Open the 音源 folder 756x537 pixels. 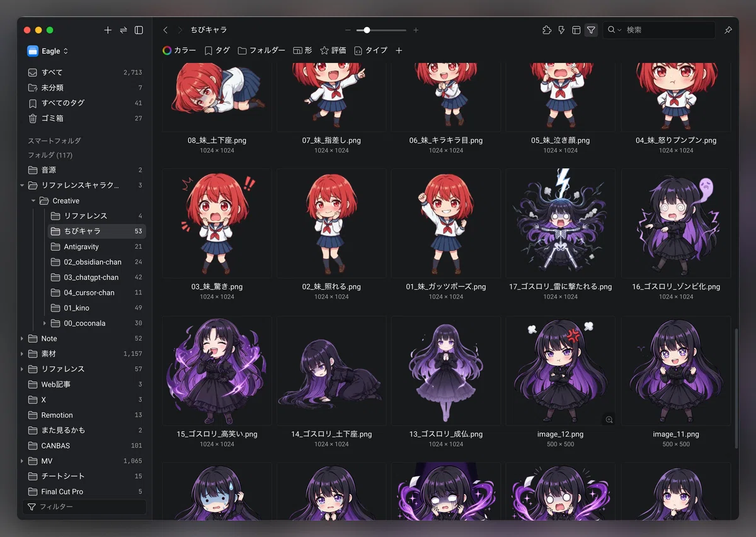(85, 170)
